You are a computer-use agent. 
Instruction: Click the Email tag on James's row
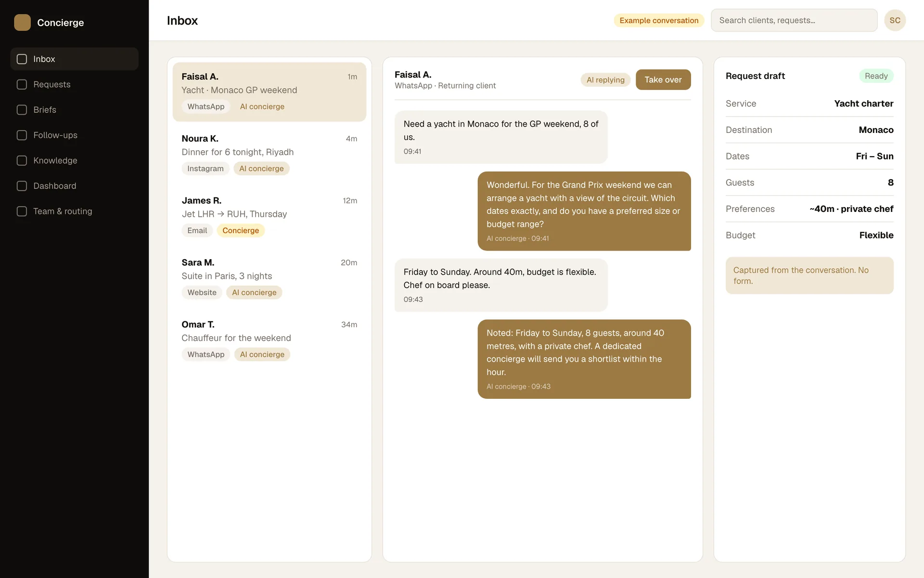197,230
